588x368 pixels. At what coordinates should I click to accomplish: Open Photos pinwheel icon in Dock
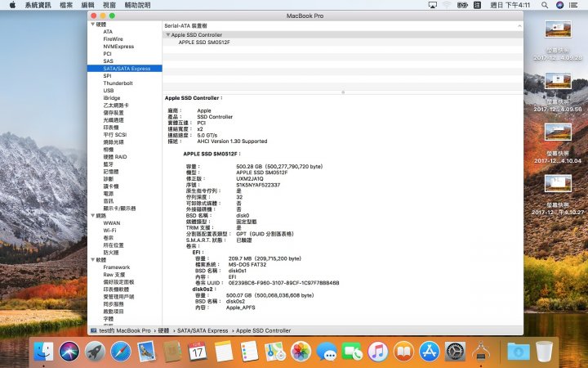[301, 352]
